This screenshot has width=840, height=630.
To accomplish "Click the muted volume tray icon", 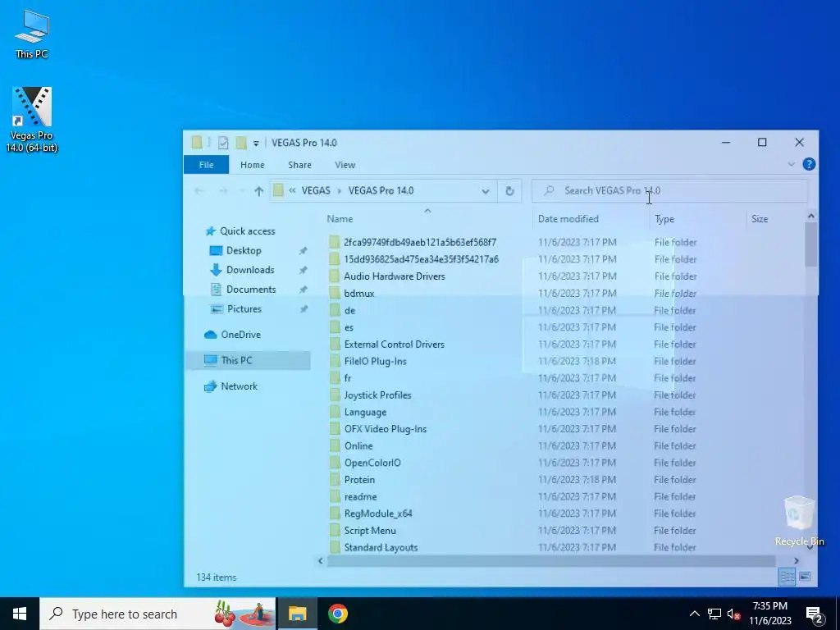I will coord(733,614).
